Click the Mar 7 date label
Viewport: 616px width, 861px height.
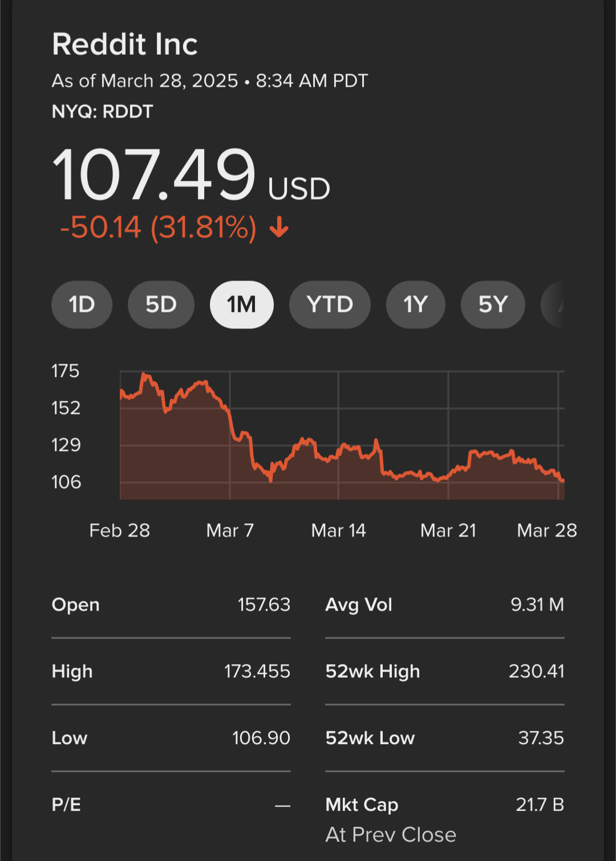click(230, 531)
